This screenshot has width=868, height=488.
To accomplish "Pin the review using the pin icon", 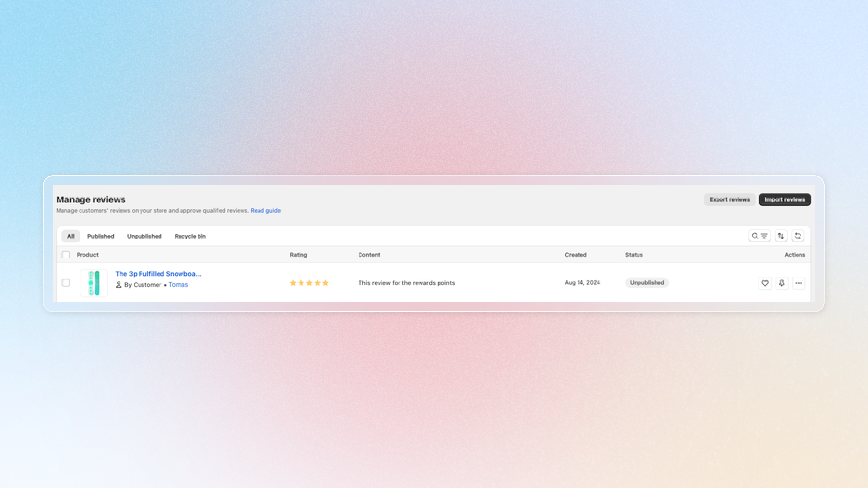I will (782, 283).
